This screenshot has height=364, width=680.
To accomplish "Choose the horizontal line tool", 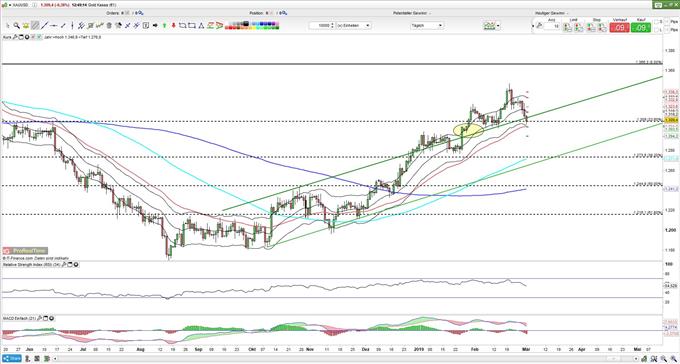I will 54,25.
